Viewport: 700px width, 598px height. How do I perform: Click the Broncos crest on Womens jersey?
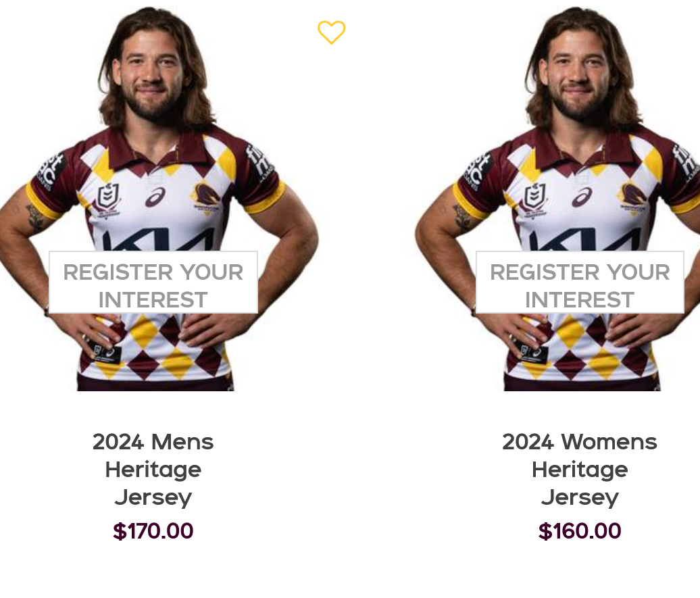pyautogui.click(x=633, y=197)
